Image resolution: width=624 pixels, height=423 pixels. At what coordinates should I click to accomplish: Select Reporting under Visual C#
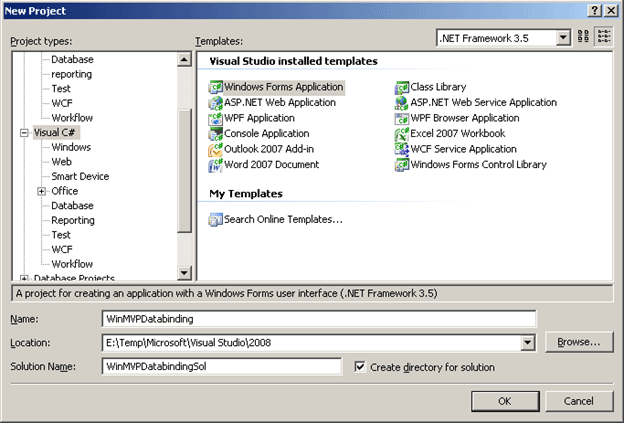[73, 220]
